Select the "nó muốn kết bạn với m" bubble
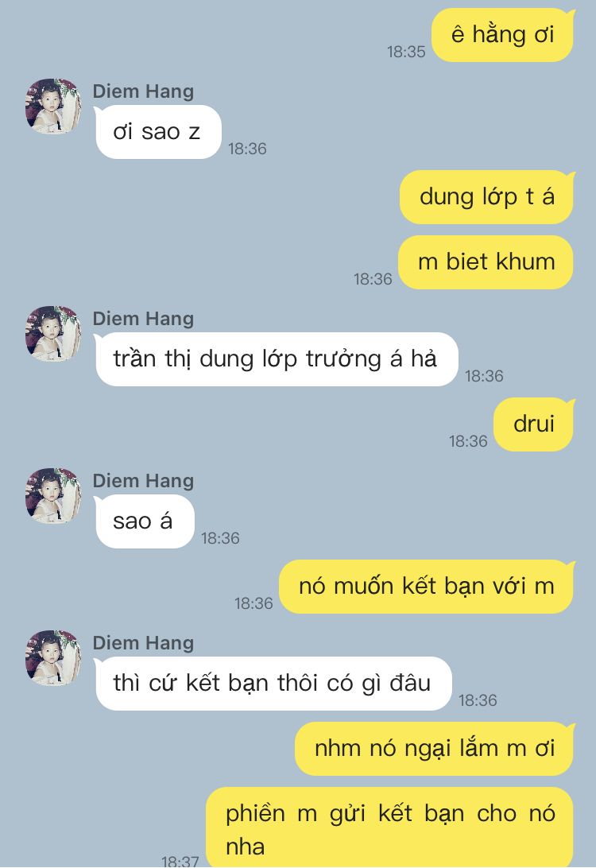Screen dimensions: 596x868 [426, 587]
